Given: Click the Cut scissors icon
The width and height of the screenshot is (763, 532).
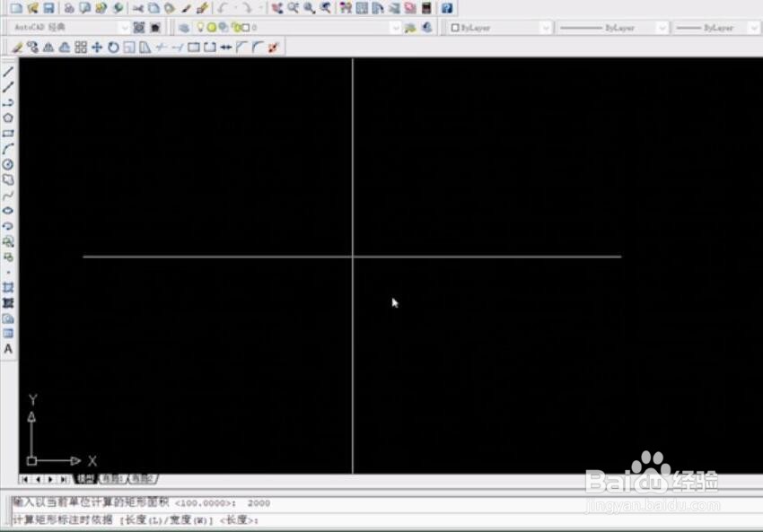Looking at the screenshot, I should click(138, 8).
